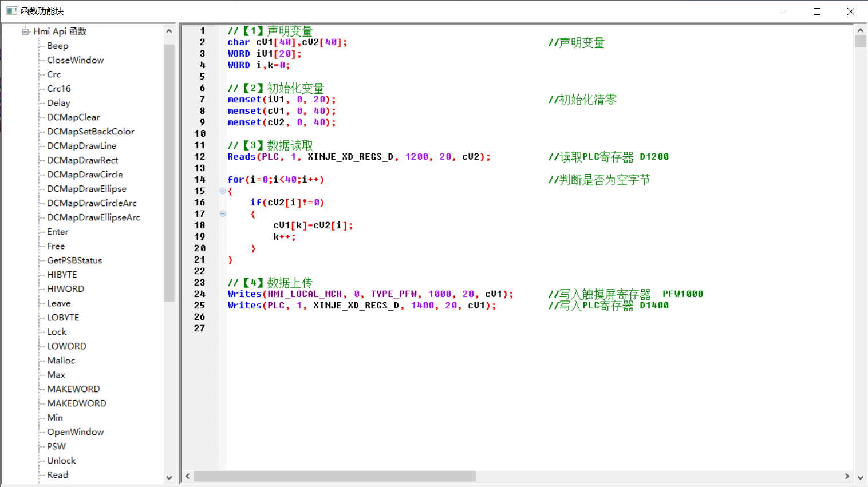Viewport: 868px width, 487px height.
Task: Select GetPSBStatus in the API tree
Action: click(74, 260)
